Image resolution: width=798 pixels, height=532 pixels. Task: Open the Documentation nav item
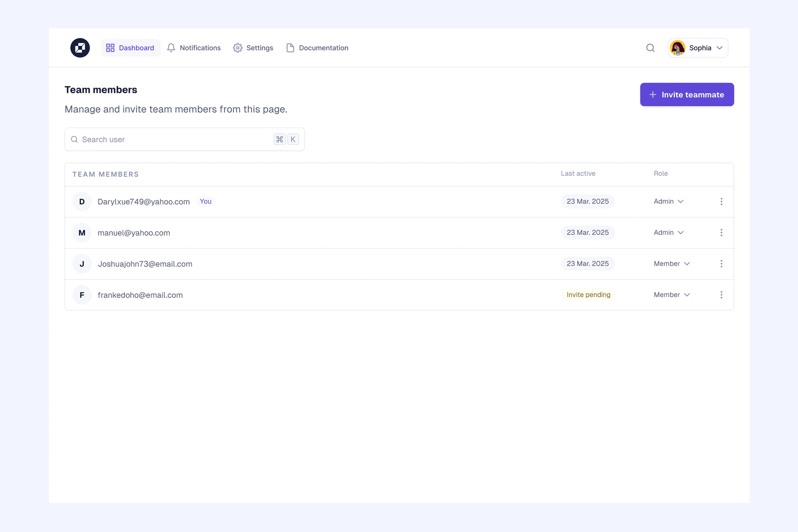click(317, 48)
